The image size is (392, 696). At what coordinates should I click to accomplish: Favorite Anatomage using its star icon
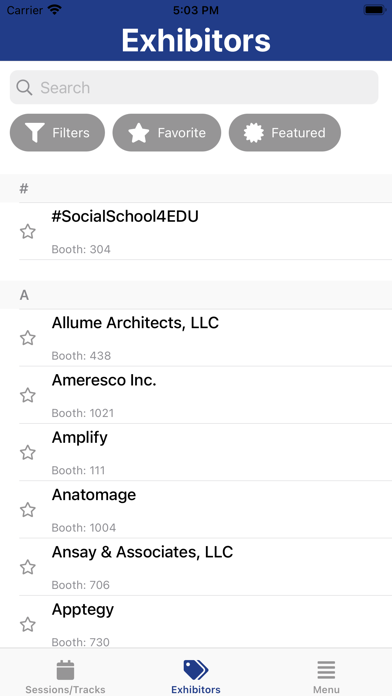[28, 510]
